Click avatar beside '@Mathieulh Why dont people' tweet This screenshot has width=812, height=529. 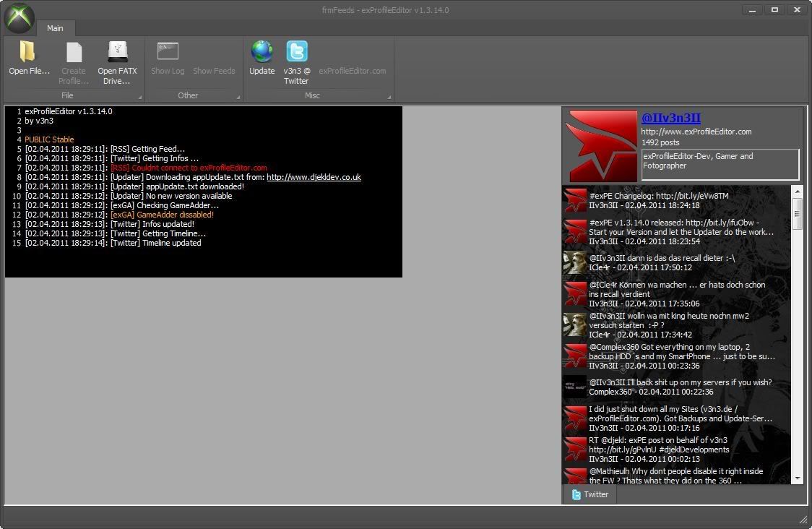tap(575, 476)
